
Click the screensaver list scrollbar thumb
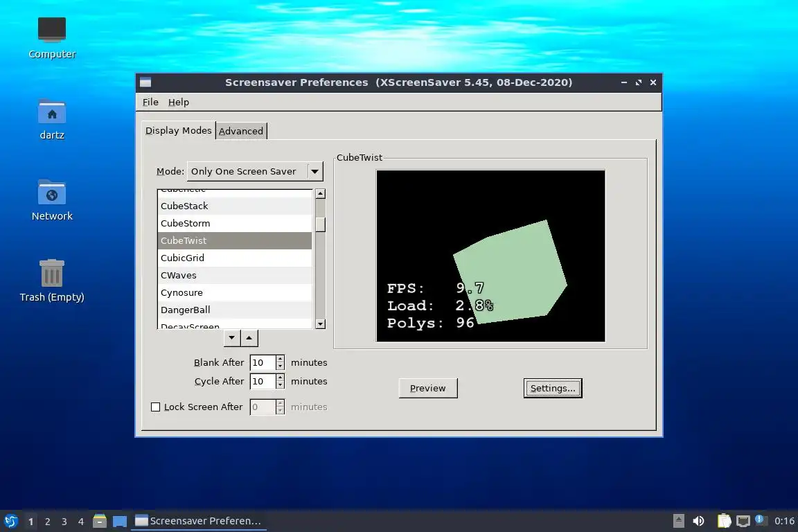click(320, 224)
